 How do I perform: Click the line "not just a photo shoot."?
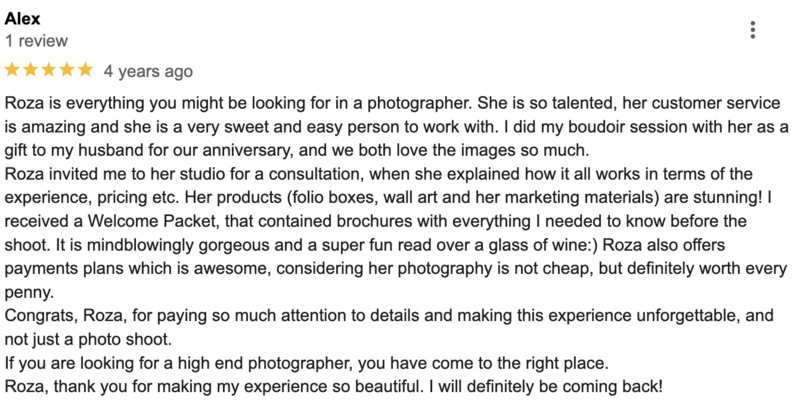[x=88, y=339]
